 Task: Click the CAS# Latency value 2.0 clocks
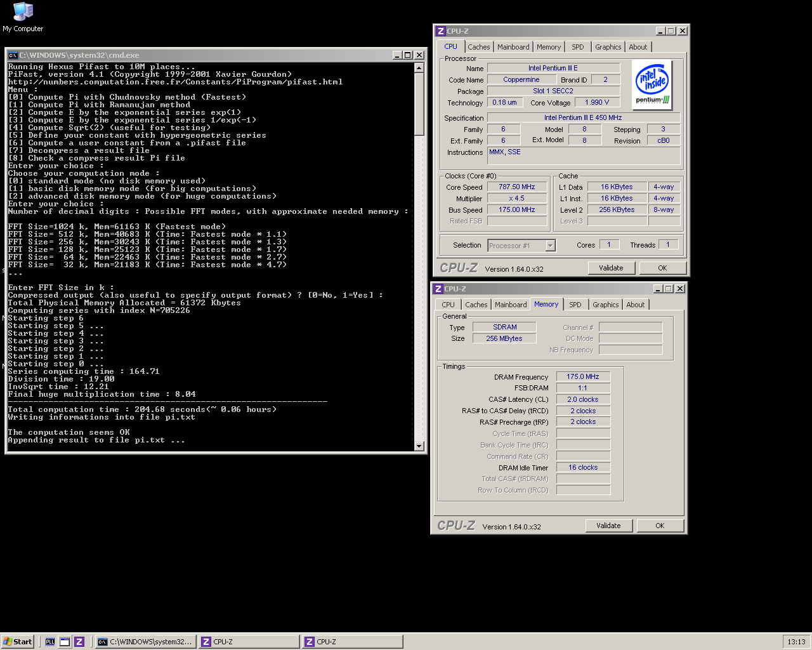click(x=583, y=399)
